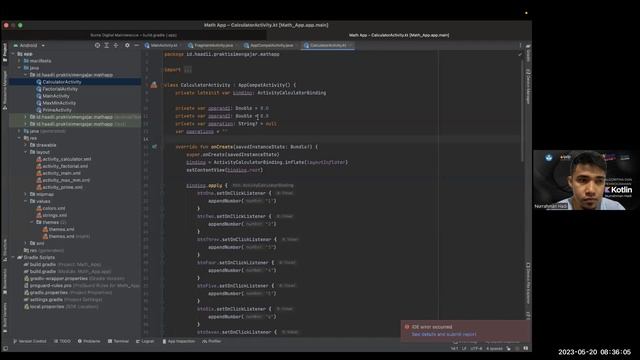640x360 pixels.
Task: Collapse the layout folder
Action: [25, 152]
